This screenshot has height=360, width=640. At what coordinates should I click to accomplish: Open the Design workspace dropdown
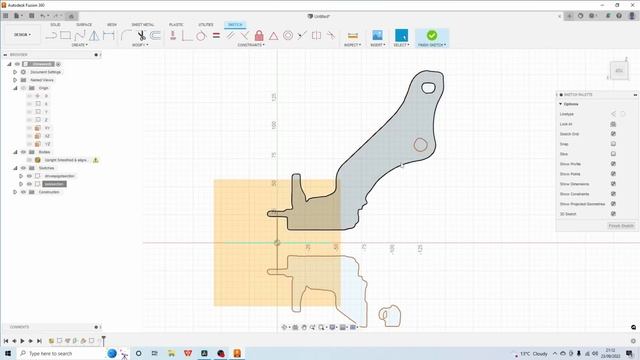point(22,35)
